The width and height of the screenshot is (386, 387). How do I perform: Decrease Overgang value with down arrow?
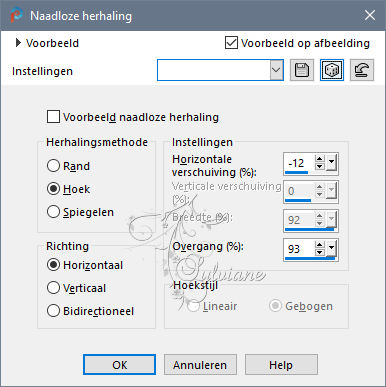tap(320, 252)
